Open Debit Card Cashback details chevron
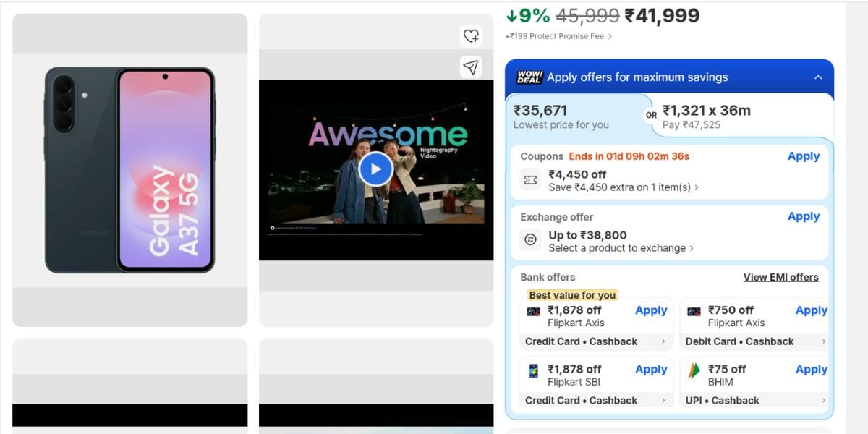Image resolution: width=868 pixels, height=434 pixels. (823, 341)
